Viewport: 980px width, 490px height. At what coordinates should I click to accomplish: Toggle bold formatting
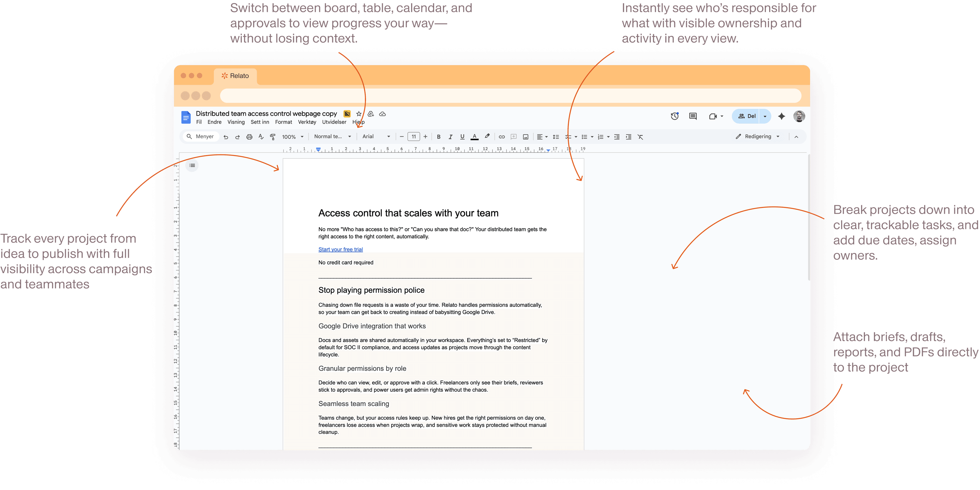click(x=439, y=137)
